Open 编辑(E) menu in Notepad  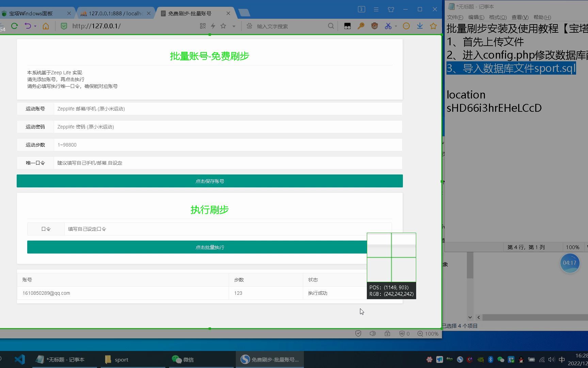pyautogui.click(x=476, y=17)
